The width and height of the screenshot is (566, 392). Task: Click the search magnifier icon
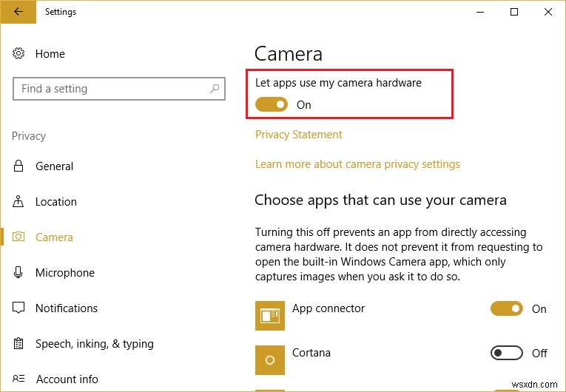215,89
